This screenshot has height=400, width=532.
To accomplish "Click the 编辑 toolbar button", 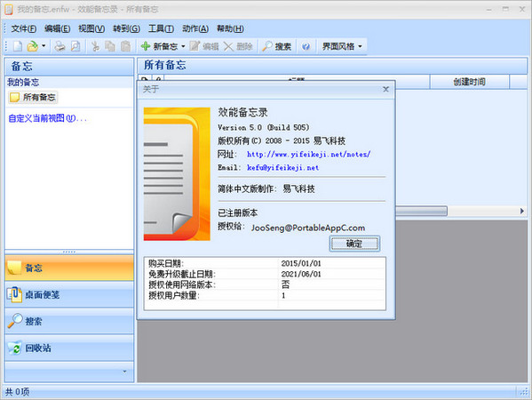I will click(204, 46).
